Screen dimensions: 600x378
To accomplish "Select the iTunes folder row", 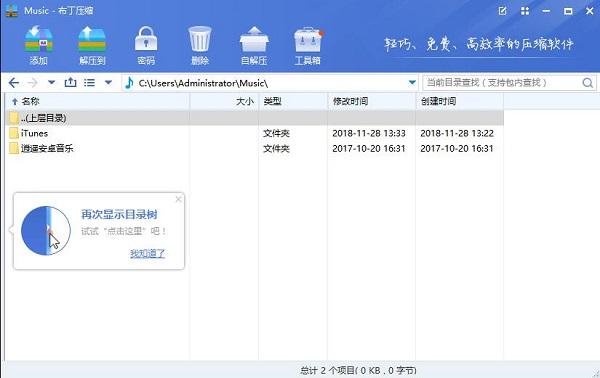I will pos(255,133).
